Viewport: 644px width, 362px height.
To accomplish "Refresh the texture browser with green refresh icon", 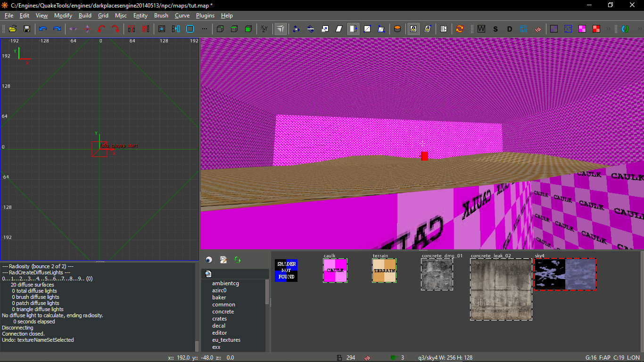I will (x=237, y=260).
